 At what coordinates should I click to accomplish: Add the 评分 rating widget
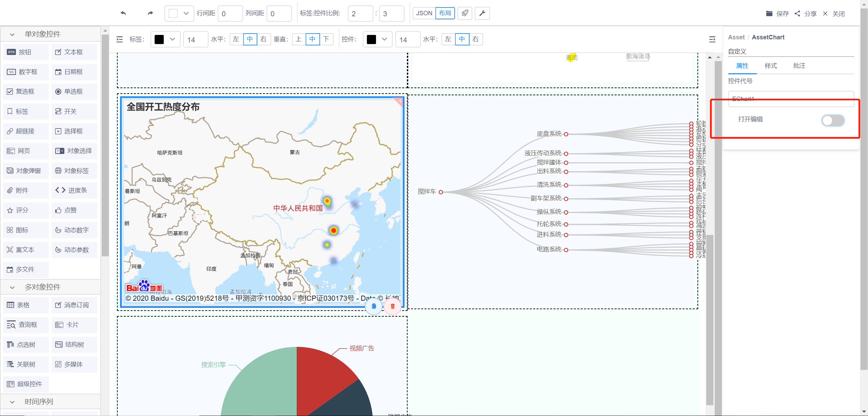coord(26,210)
